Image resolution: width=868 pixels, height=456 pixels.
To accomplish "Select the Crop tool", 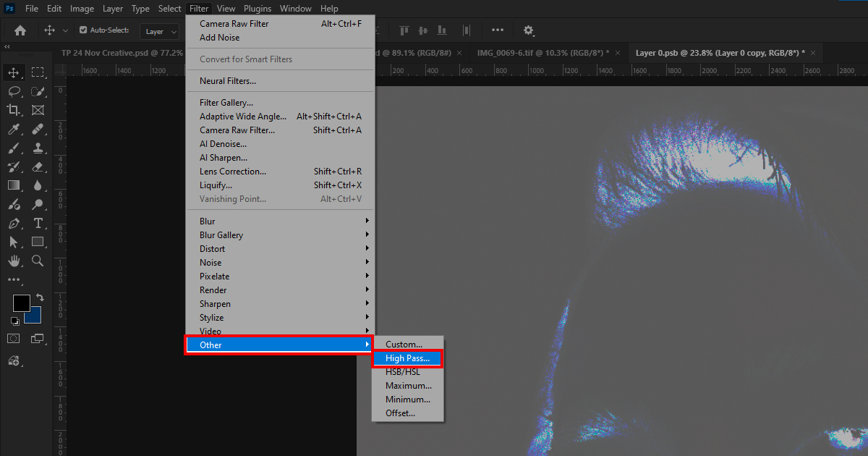I will point(14,110).
